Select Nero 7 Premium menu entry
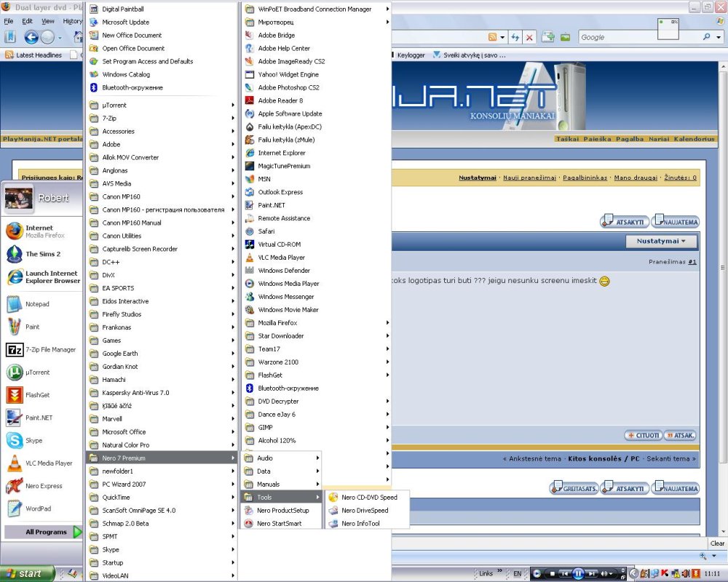This screenshot has width=728, height=582. click(x=162, y=458)
